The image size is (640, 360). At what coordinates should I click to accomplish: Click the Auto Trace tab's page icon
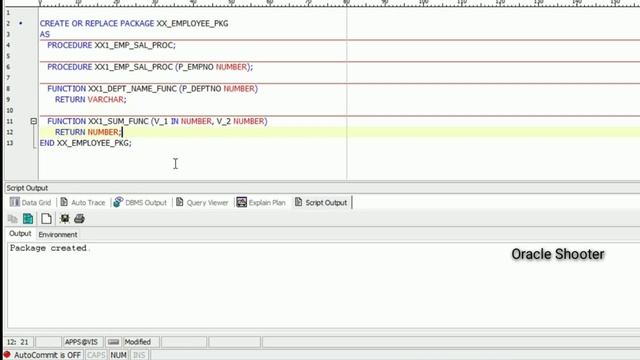pyautogui.click(x=64, y=202)
